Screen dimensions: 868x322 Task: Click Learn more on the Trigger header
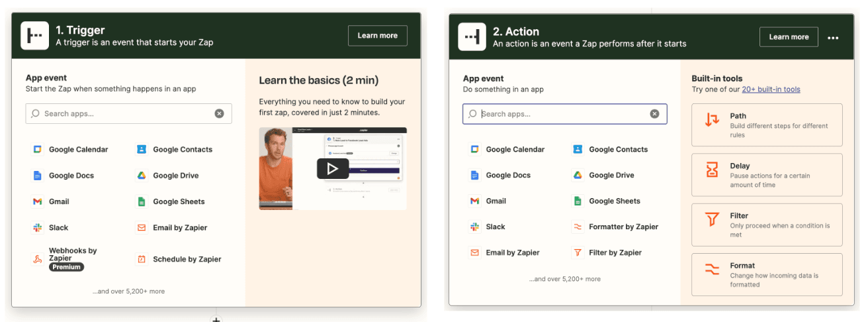point(378,36)
